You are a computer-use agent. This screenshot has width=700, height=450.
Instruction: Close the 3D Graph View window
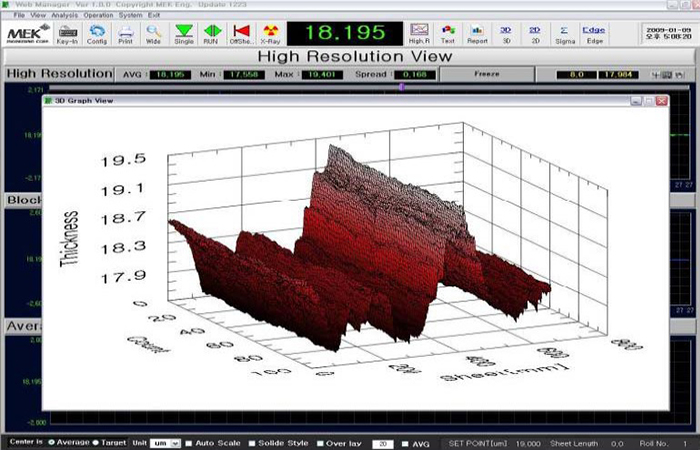tap(661, 101)
